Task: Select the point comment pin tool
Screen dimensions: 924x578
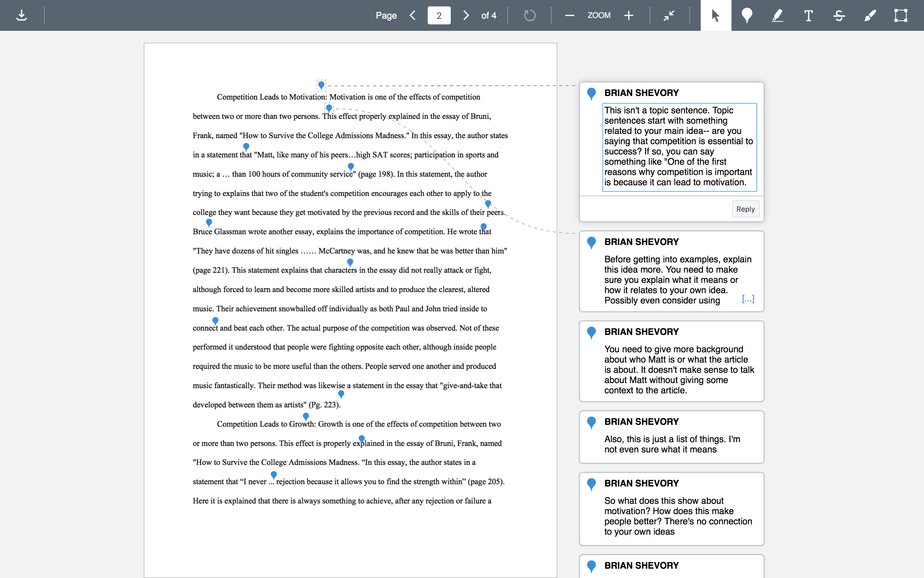Action: [x=747, y=15]
